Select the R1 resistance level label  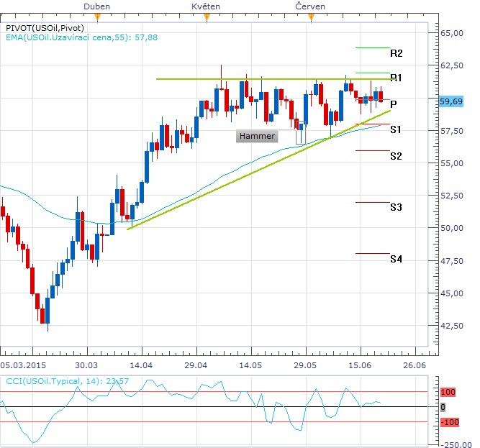tap(396, 77)
